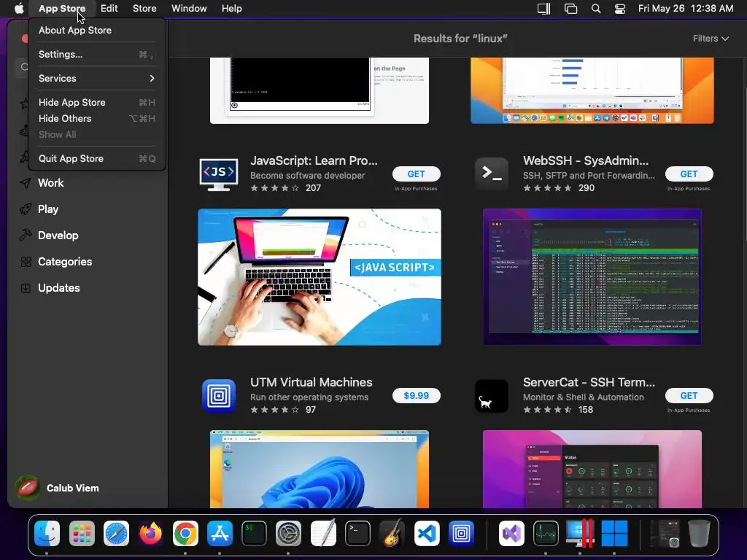Viewport: 747px width, 560px height.
Task: Buy UTM Virtual Machines for $9.99
Action: click(416, 396)
